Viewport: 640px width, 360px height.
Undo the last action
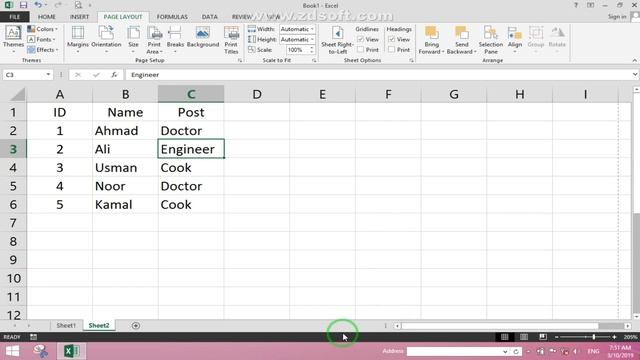38,5
